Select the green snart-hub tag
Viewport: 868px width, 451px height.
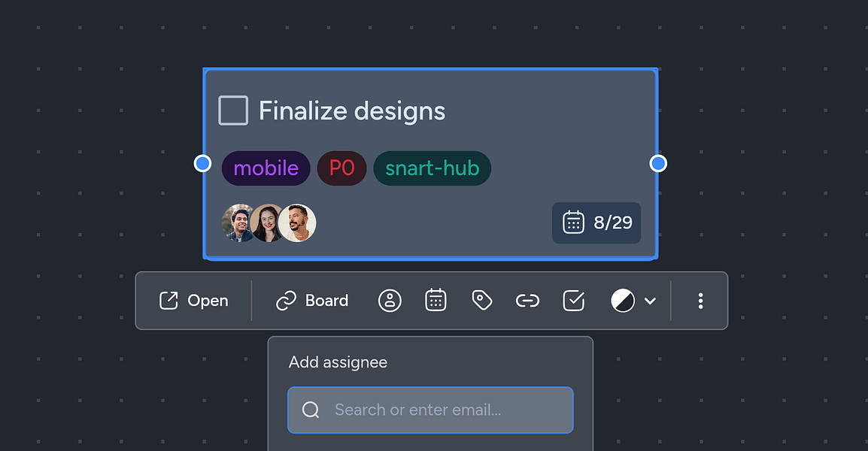coord(432,168)
